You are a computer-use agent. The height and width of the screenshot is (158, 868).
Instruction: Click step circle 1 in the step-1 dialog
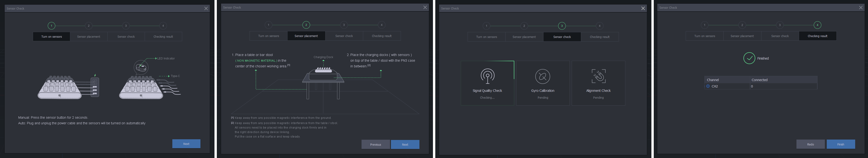tap(51, 26)
